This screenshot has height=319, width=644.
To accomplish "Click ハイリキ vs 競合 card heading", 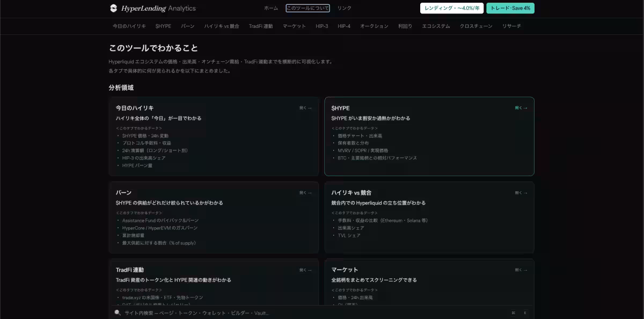I will click(352, 193).
